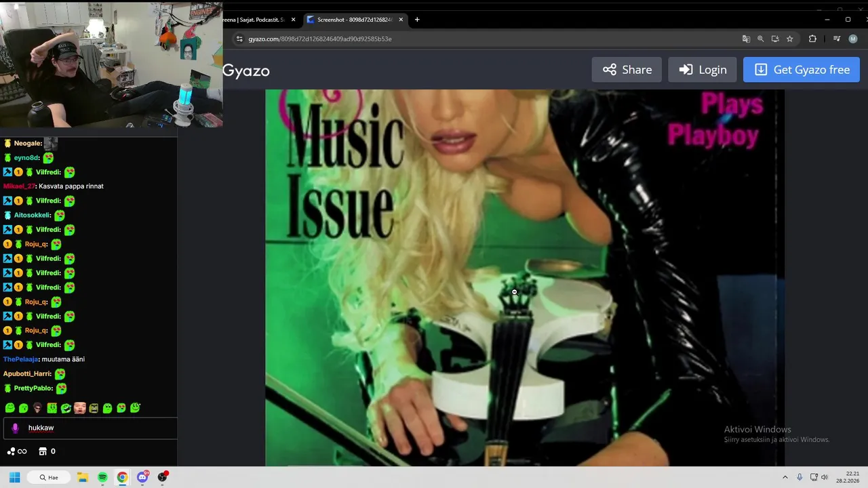The height and width of the screenshot is (488, 868).
Task: Click chat username ThePelaaja
Action: (x=20, y=359)
